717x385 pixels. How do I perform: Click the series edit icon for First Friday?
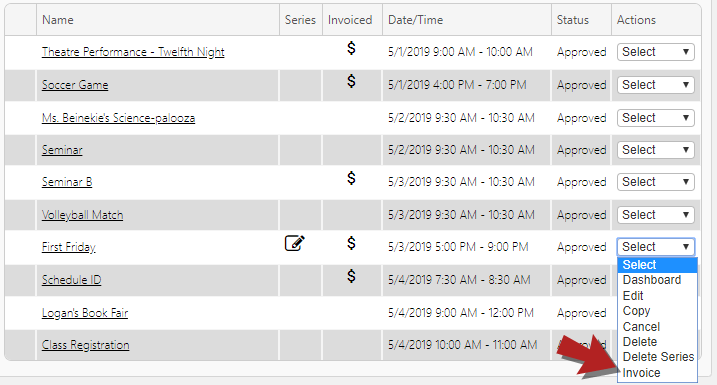294,243
